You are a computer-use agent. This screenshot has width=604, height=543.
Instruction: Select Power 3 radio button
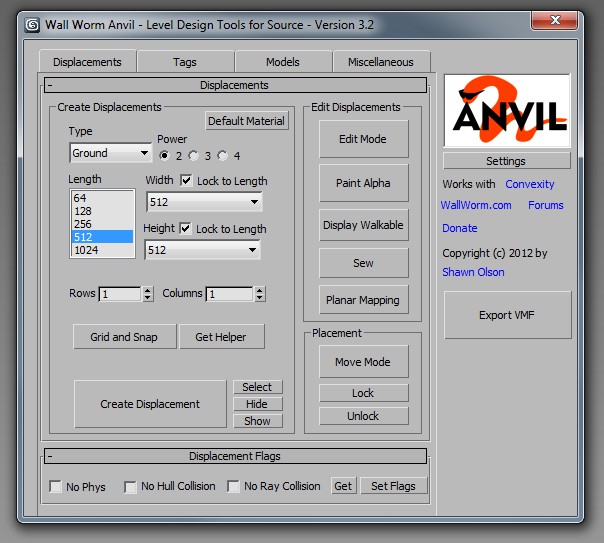point(193,155)
